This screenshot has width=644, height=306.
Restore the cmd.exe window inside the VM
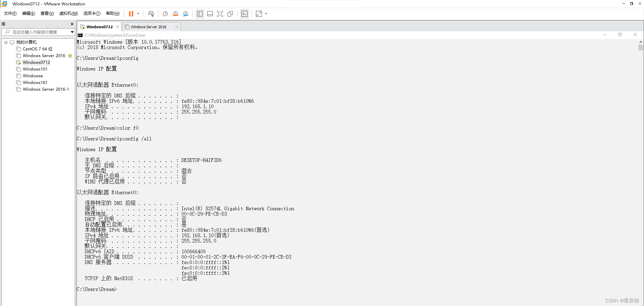tap(620, 35)
